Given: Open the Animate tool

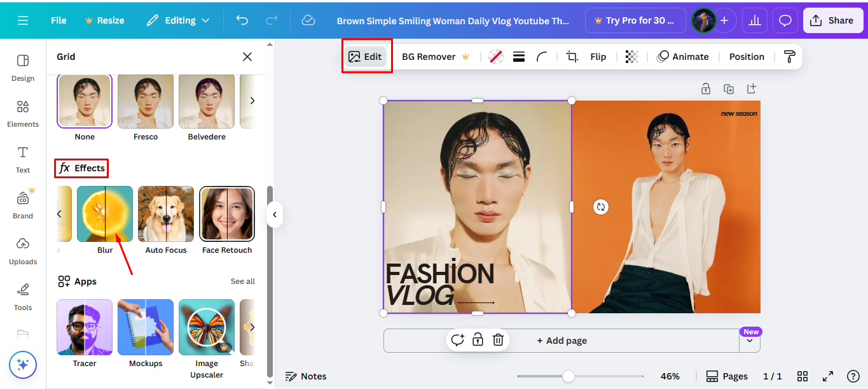Looking at the screenshot, I should (684, 56).
